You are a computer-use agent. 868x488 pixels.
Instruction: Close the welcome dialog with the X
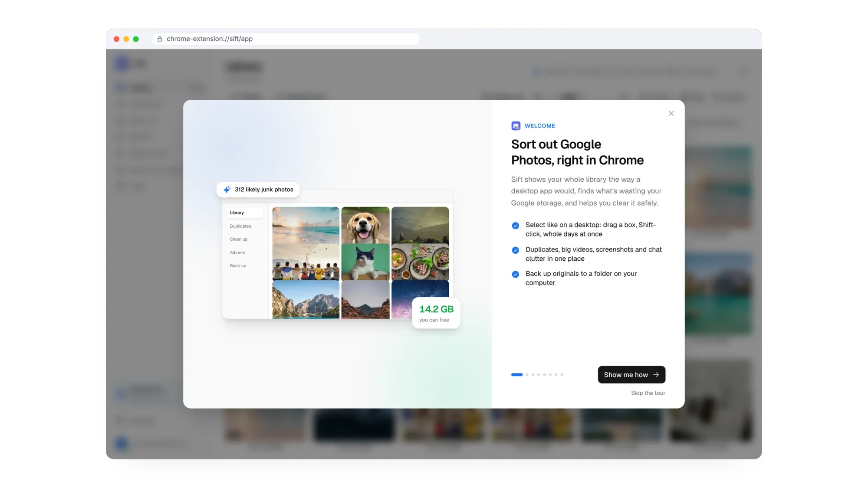[671, 114]
